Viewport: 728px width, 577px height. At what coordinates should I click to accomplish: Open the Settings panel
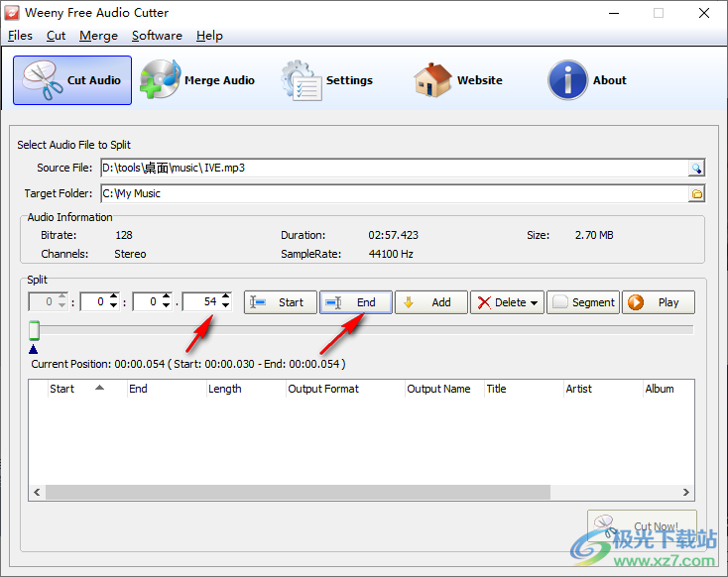pos(327,80)
